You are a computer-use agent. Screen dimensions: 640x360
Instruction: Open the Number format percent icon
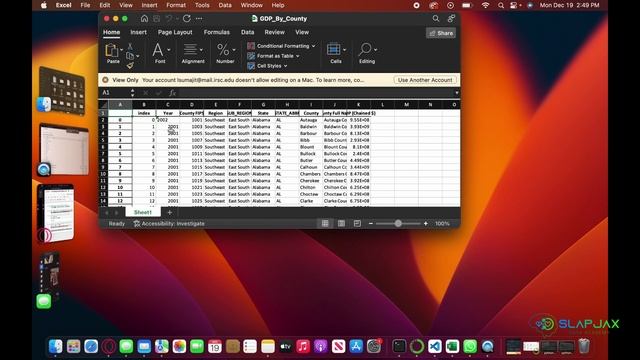pos(223,50)
